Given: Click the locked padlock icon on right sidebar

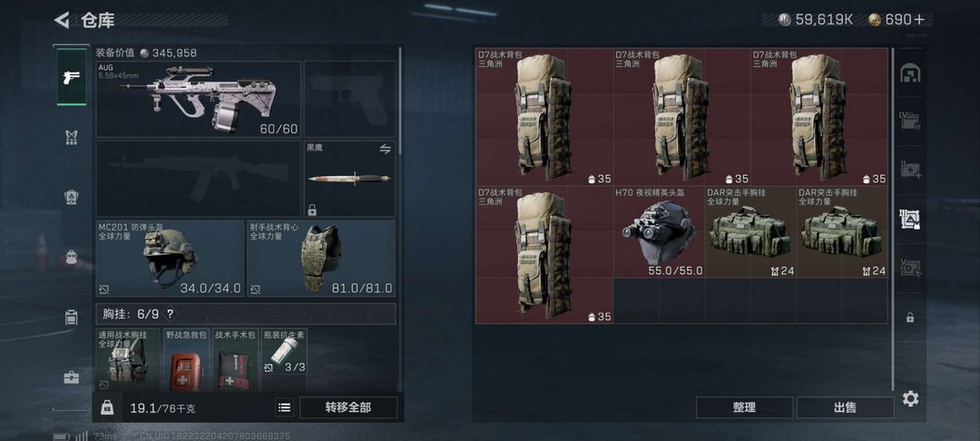Looking at the screenshot, I should pos(910,318).
